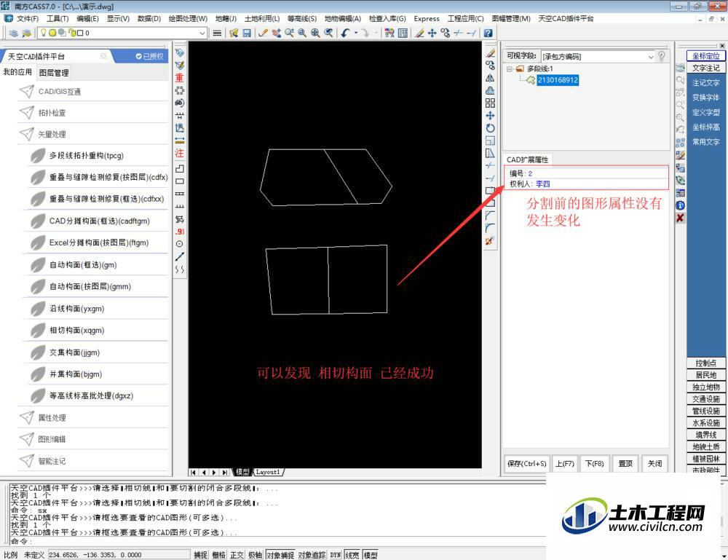The image size is (728, 560).
Task: Expand the 拓扑检查 category
Action: point(93,113)
